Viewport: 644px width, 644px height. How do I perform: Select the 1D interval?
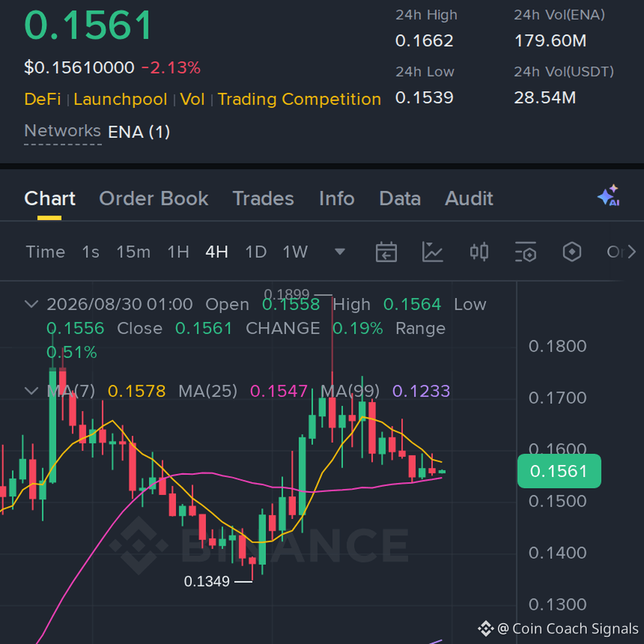point(256,252)
